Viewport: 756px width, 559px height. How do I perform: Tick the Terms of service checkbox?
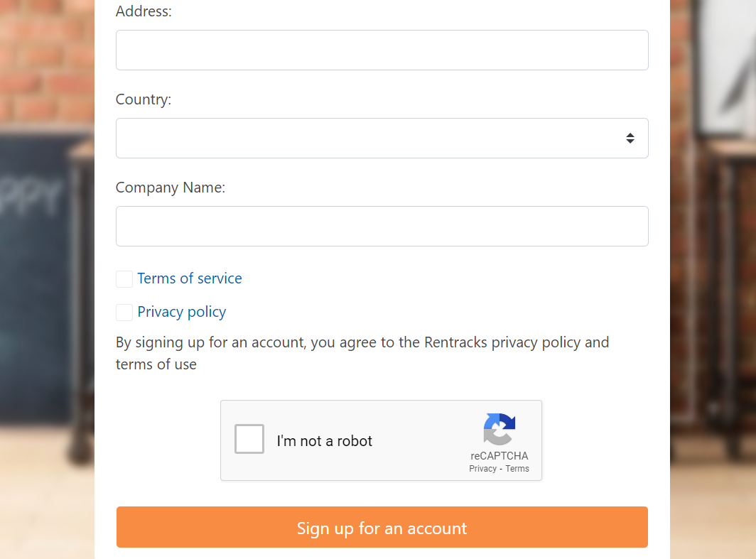click(x=124, y=278)
